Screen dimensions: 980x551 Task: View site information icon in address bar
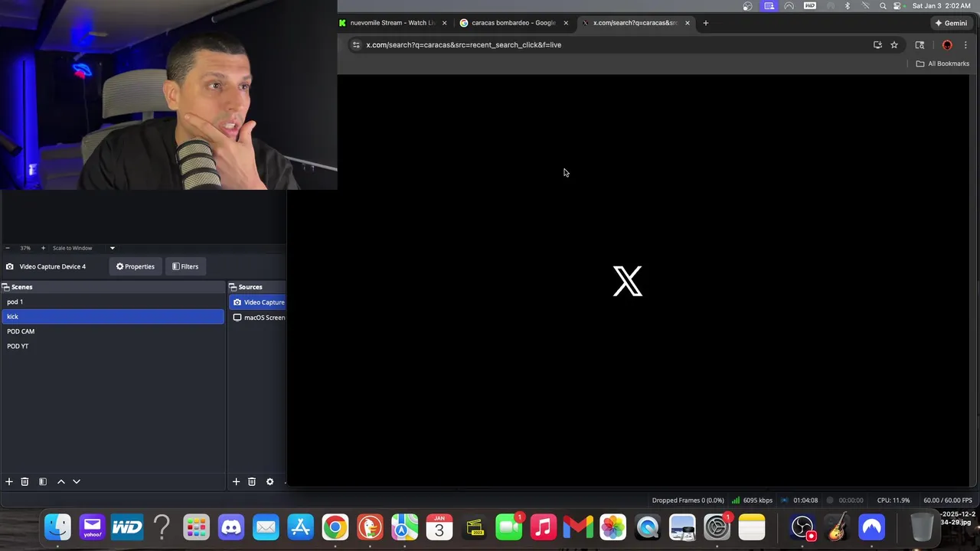(x=355, y=45)
